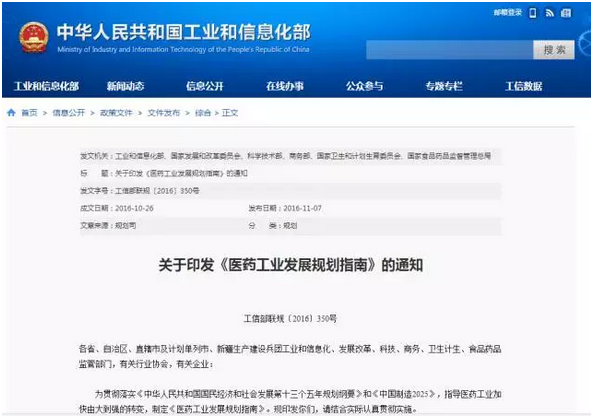This screenshot has height=419, width=591.
Task: Open the mobile phone version icon
Action: pos(533,13)
